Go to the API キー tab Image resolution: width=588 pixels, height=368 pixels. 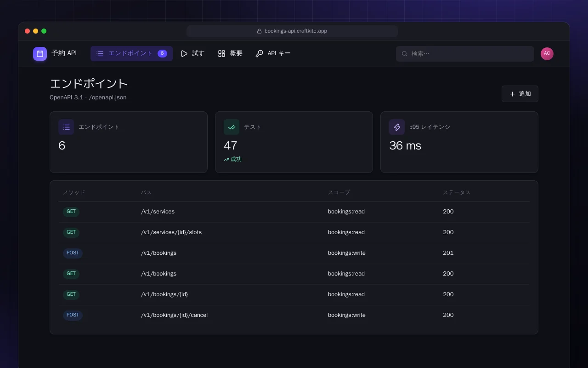pos(273,53)
